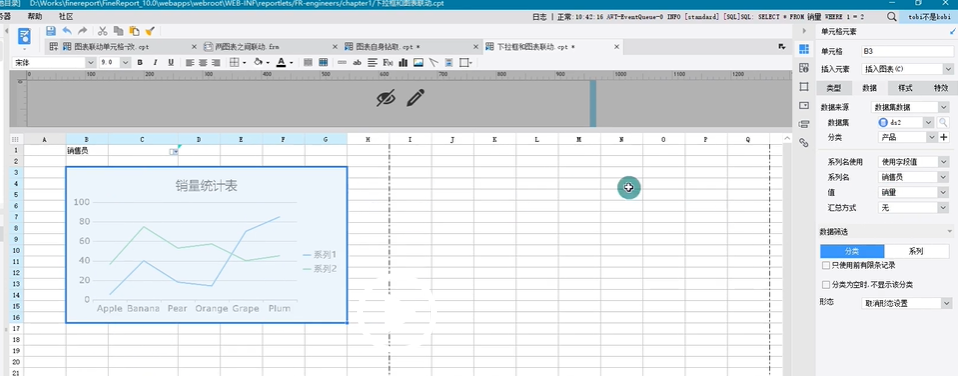Toggle the crossed-eye visibility icon

point(386,98)
